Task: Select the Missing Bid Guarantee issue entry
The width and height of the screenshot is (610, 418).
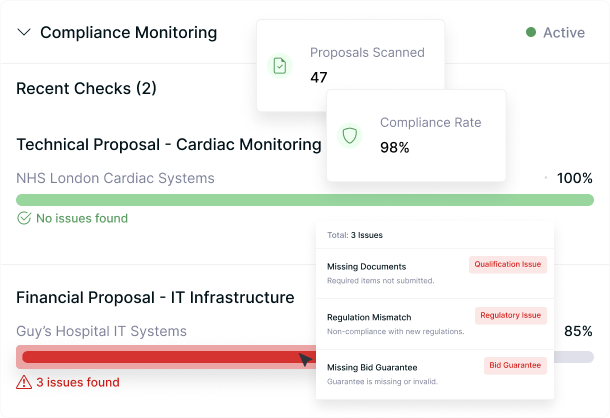Action: tap(372, 367)
